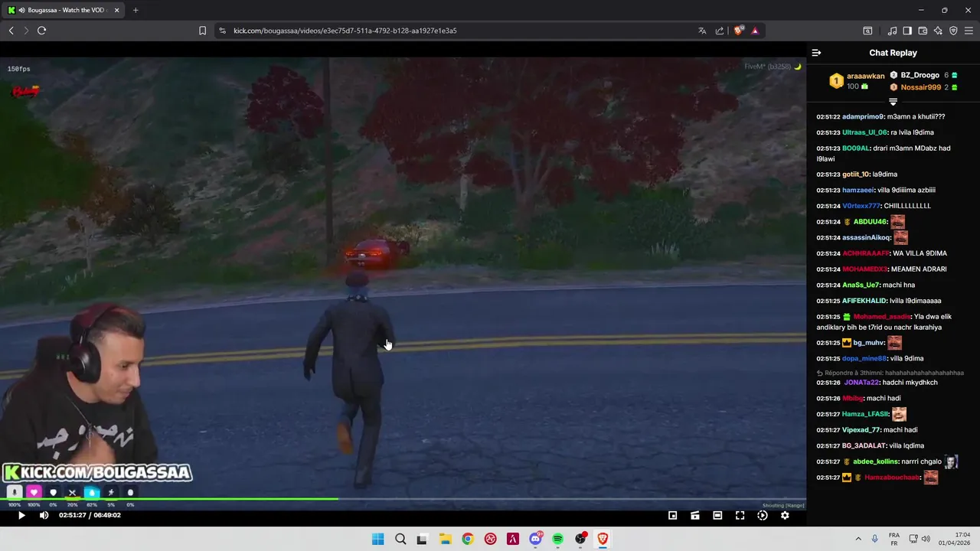Click username AFIFEKHALID in chat

864,301
